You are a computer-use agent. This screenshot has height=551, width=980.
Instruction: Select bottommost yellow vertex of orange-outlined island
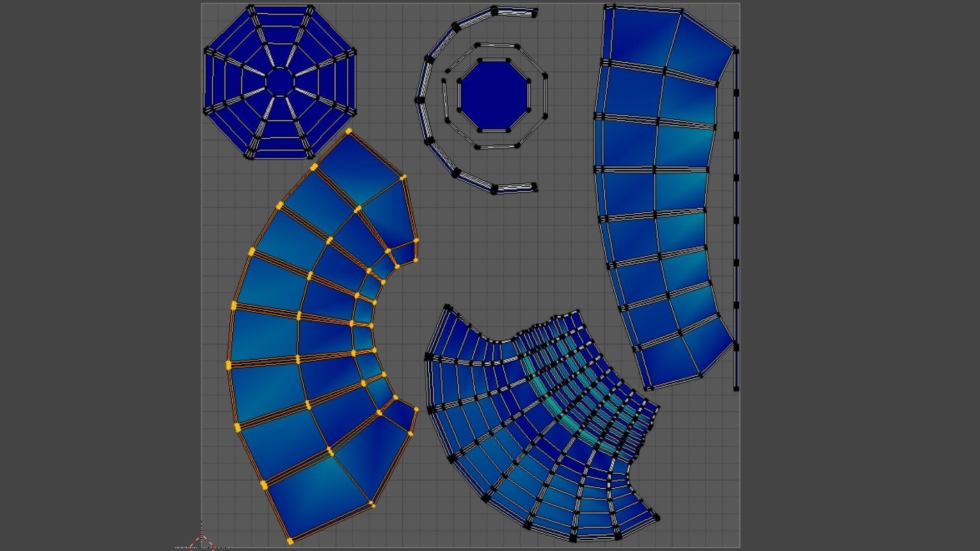290,541
